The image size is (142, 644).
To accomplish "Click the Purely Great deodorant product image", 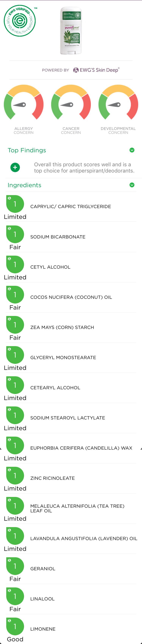I will pos(71,31).
